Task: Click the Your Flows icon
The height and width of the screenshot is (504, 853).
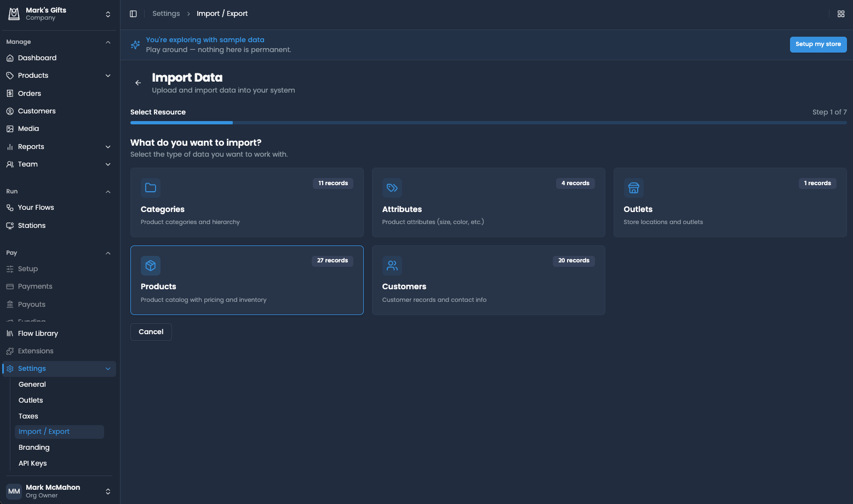Action: point(10,208)
